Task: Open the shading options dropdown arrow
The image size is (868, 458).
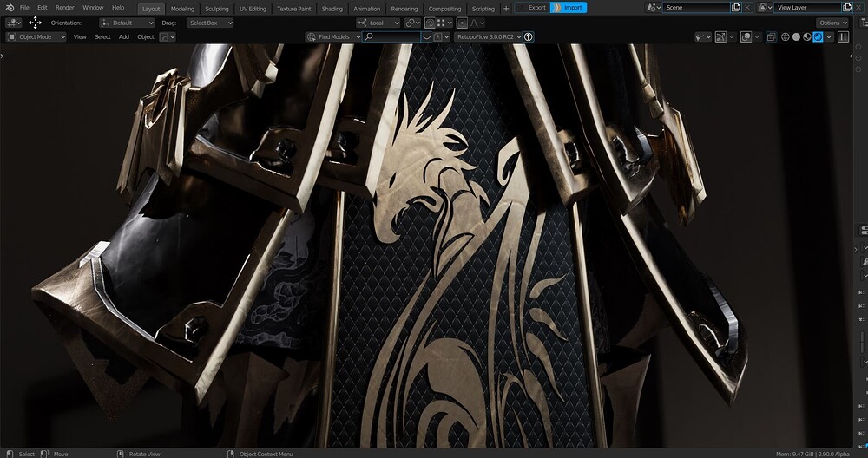Action: click(x=828, y=37)
